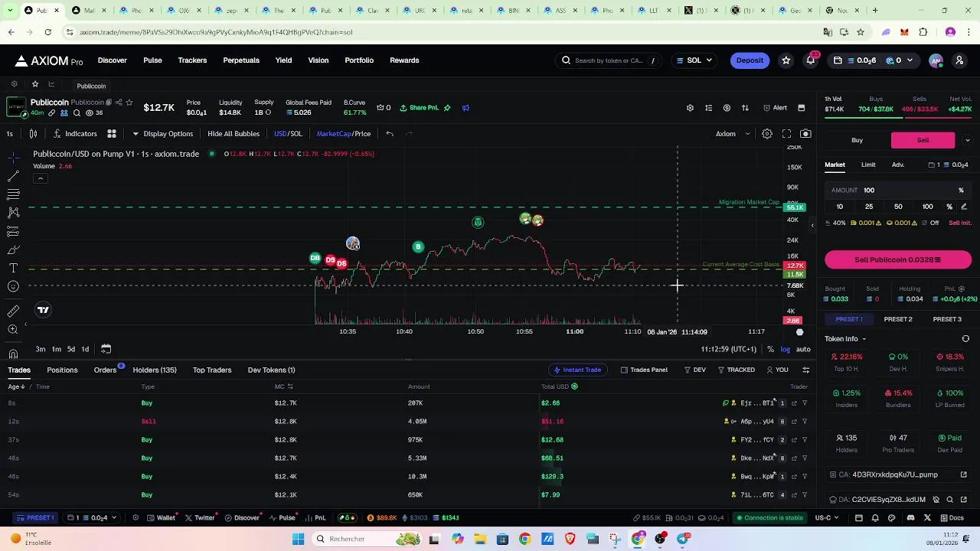Click the Share PnL button
Viewport: 980px width, 551px height.
pos(420,108)
